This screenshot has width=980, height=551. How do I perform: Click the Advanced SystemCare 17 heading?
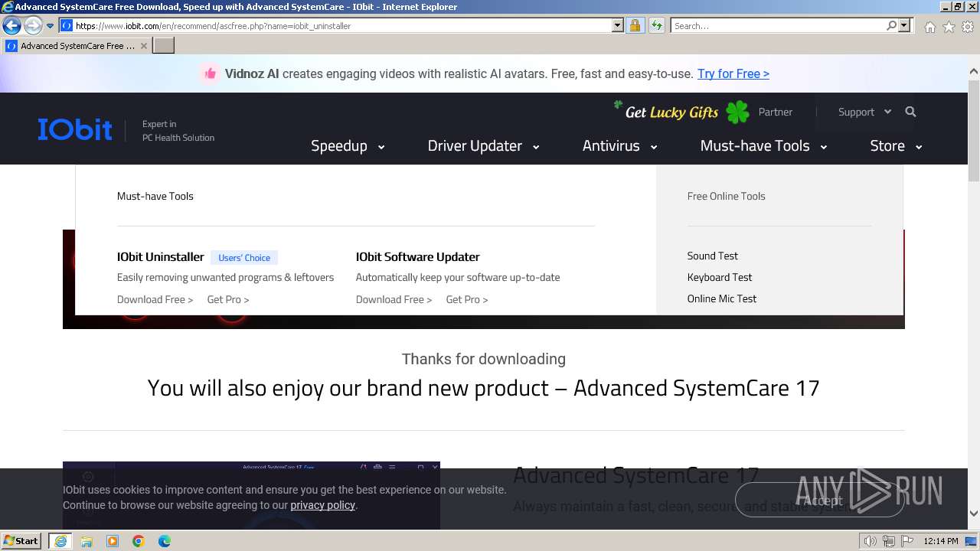point(635,475)
